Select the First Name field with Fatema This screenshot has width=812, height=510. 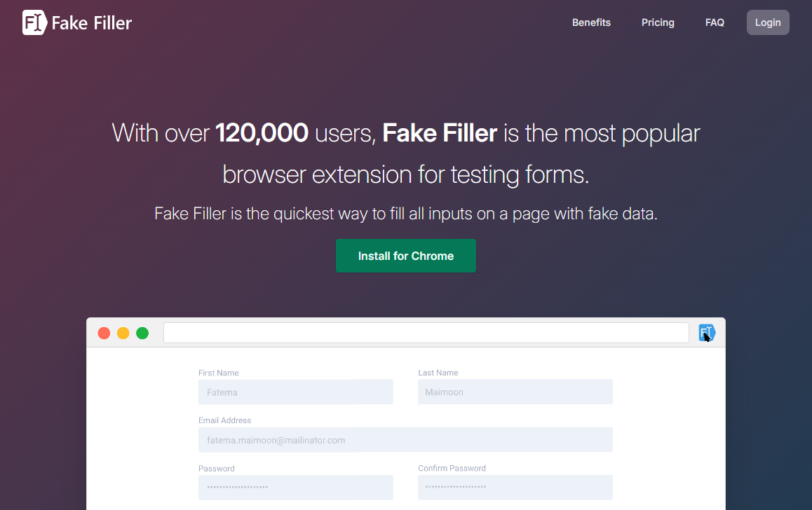click(295, 392)
